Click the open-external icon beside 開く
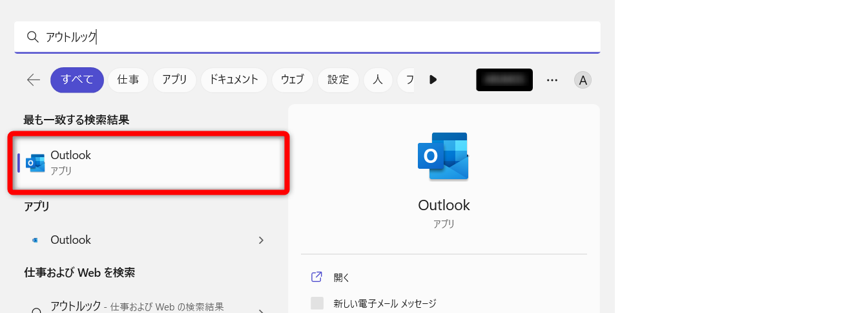This screenshot has height=313, width=868. click(316, 277)
